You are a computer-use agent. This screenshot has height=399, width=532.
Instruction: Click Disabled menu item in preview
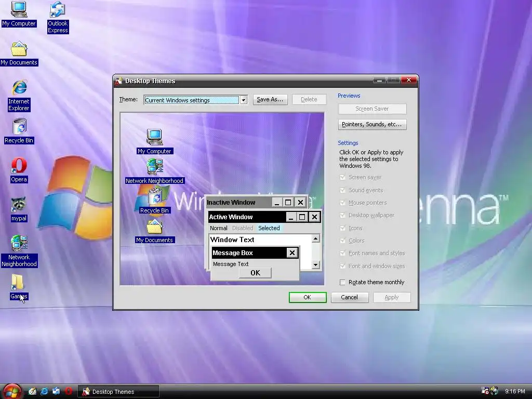coord(243,228)
